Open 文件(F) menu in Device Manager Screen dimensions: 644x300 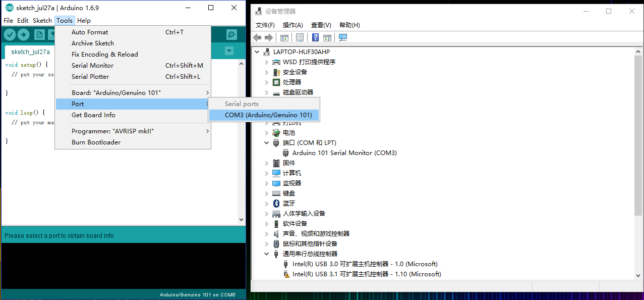265,25
